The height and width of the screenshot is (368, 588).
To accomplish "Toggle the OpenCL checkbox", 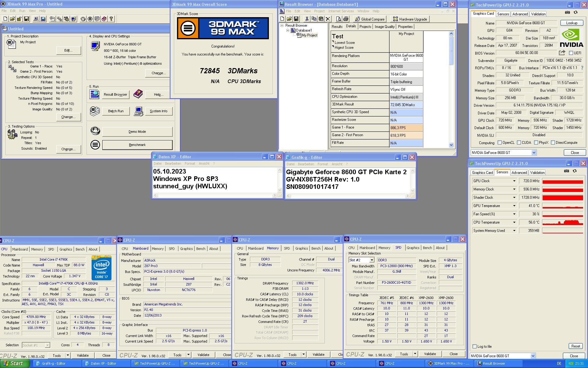I will 500,143.
